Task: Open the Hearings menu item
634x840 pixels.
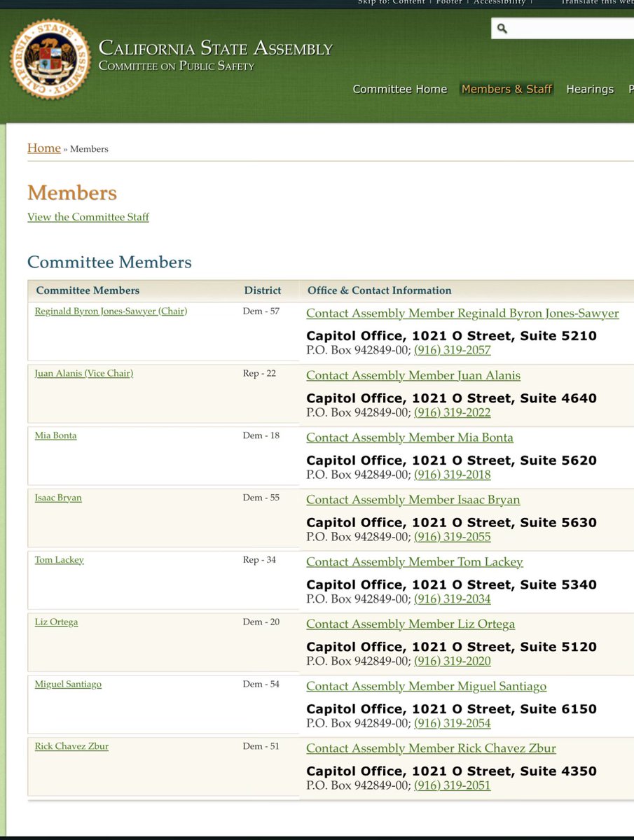Action: 590,89
